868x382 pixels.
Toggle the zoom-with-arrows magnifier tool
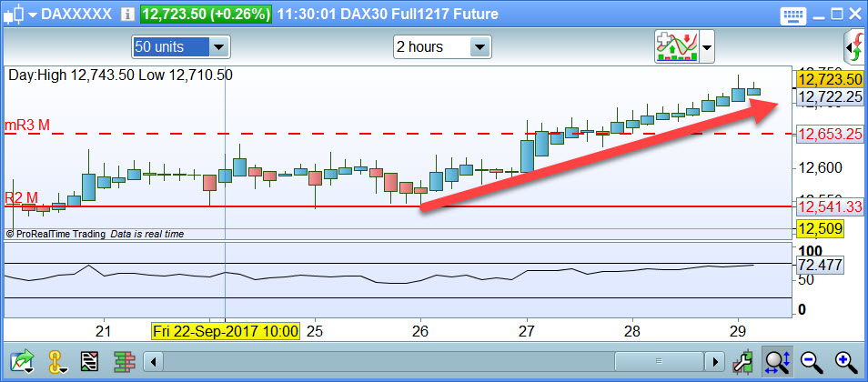pos(778,361)
